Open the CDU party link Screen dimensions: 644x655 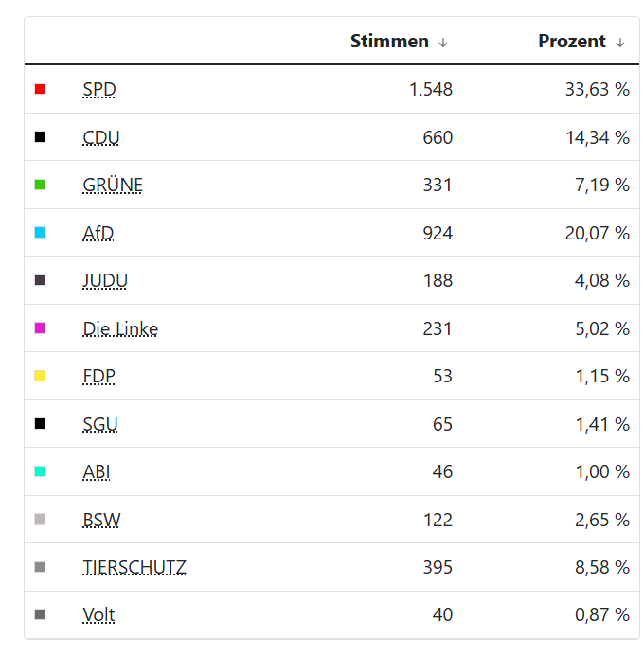[101, 137]
